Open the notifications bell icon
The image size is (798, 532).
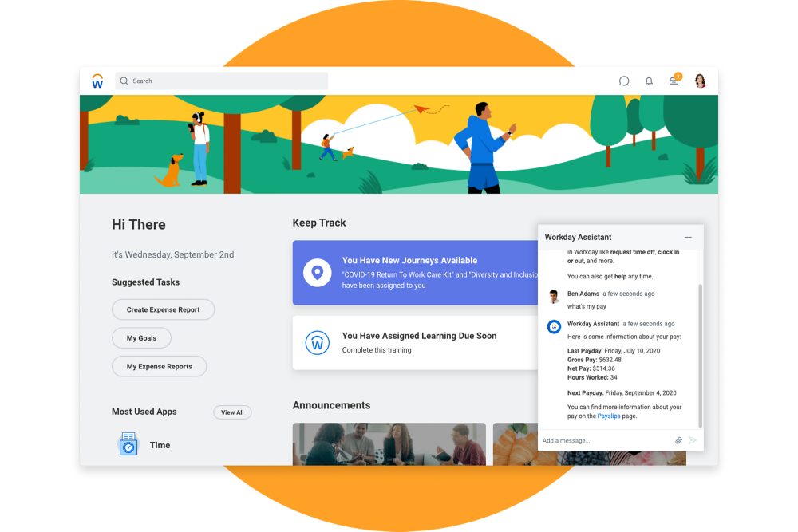coord(649,81)
